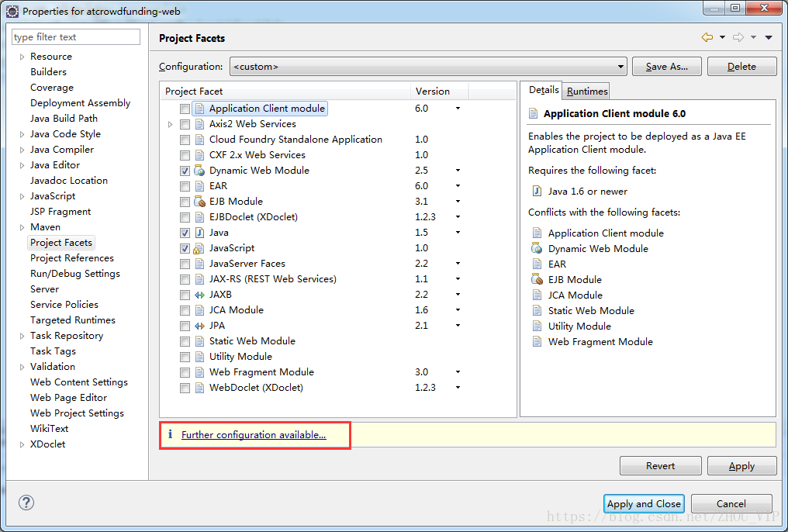Click the Dynamic Web Module icon in Details conflicts
Image resolution: width=788 pixels, height=532 pixels.
[x=537, y=248]
